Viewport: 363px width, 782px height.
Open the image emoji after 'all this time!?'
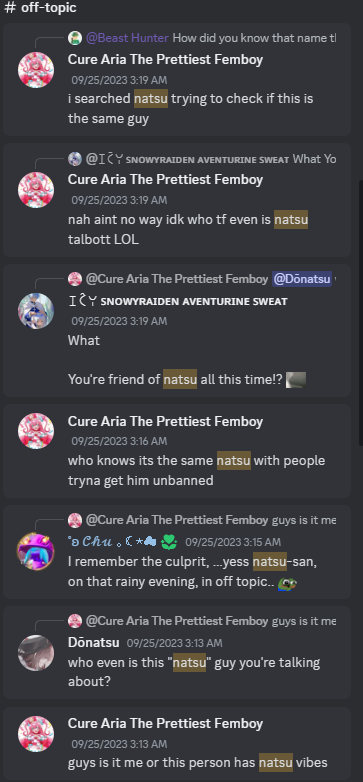tap(296, 380)
